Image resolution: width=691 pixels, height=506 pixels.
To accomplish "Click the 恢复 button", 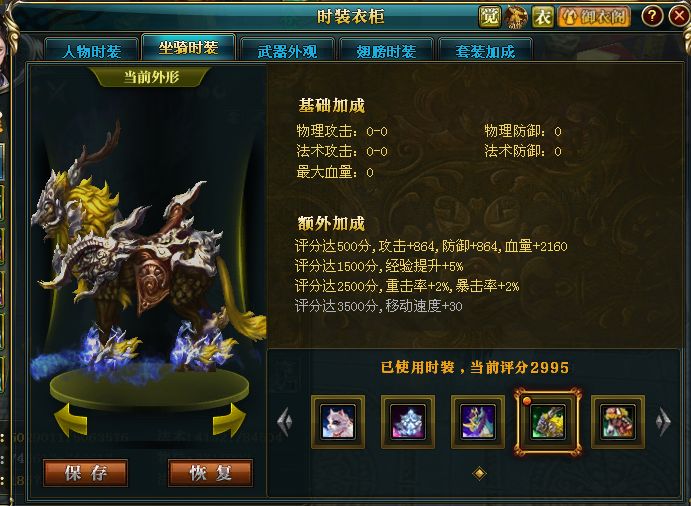I will pyautogui.click(x=210, y=473).
